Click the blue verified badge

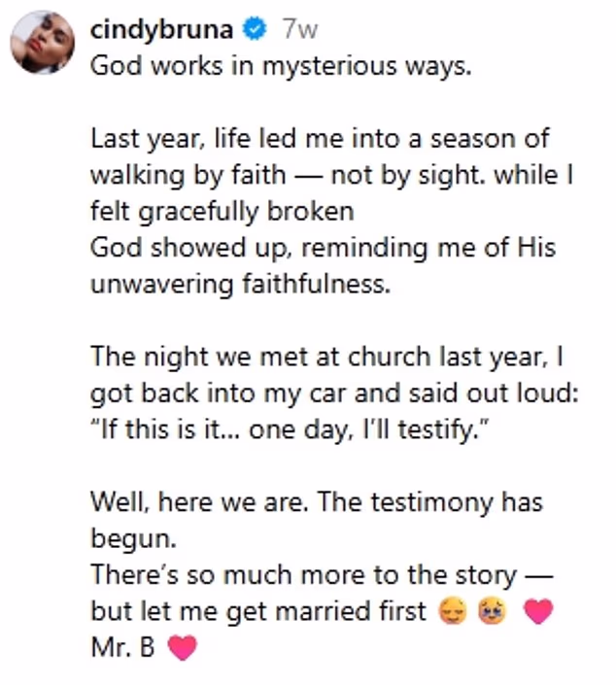point(255,30)
